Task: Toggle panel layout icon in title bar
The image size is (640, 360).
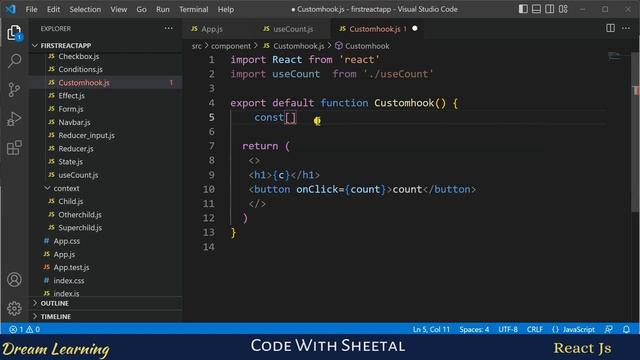Action: pyautogui.click(x=536, y=9)
